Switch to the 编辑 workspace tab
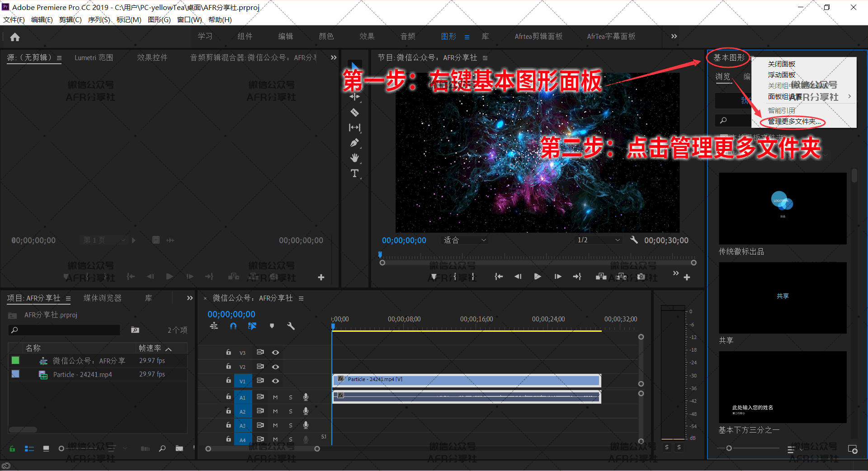 285,37
